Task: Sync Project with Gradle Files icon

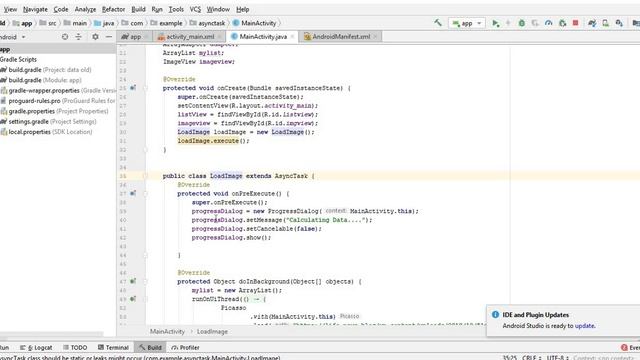Action: [x=592, y=23]
